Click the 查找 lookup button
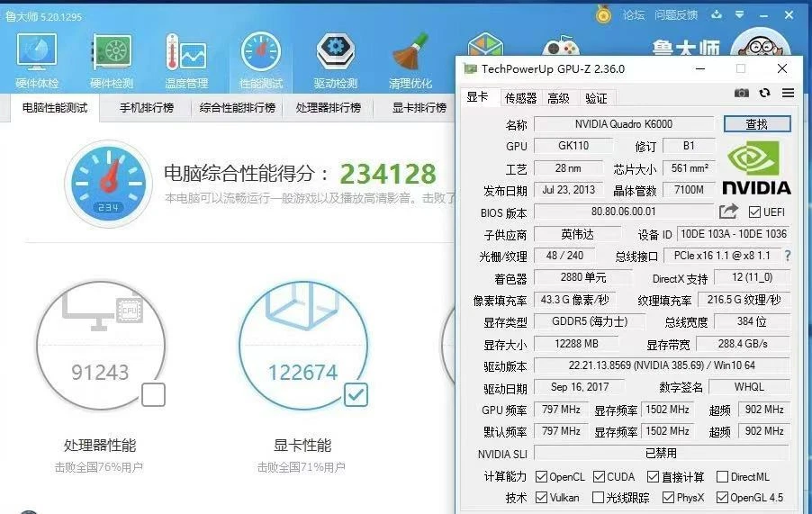 (757, 124)
